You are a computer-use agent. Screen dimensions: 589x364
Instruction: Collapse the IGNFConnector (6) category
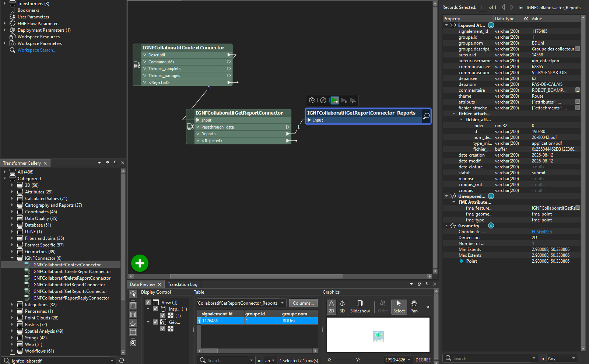point(12,258)
